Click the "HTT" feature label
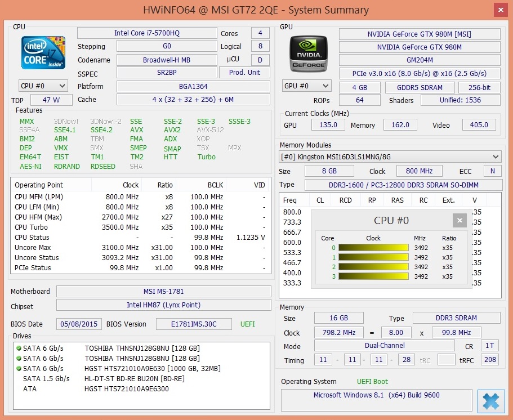Image resolution: width=513 pixels, height=420 pixels. pos(171,157)
